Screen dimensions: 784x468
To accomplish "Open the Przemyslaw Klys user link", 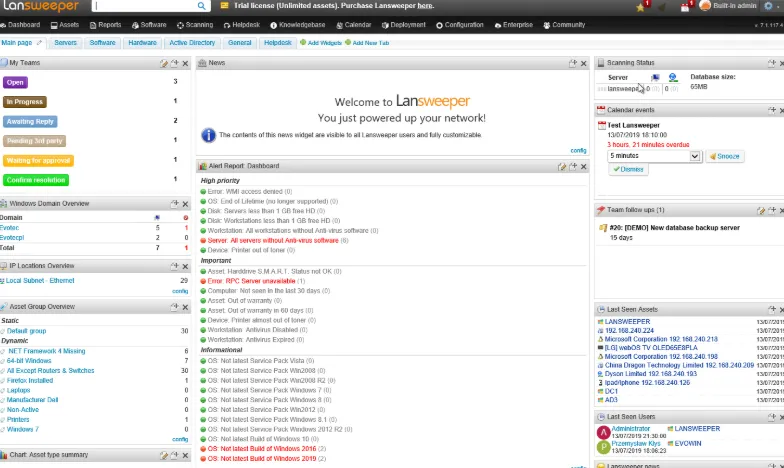I will pos(636,444).
